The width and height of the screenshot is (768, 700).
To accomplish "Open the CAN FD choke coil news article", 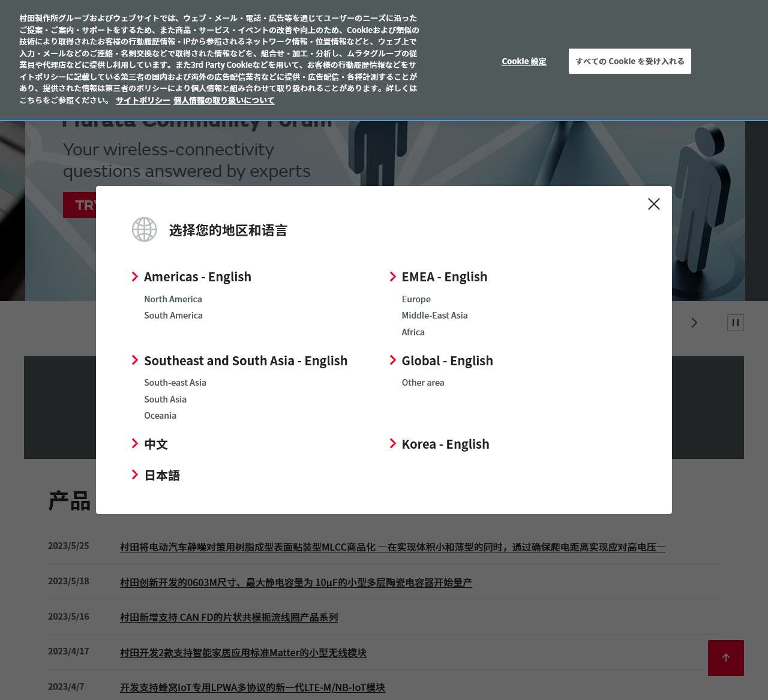I will pos(229,617).
